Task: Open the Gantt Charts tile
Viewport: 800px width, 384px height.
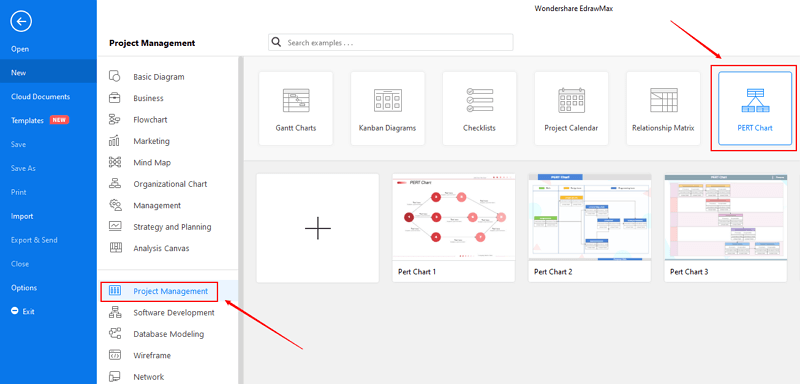Action: tap(295, 108)
